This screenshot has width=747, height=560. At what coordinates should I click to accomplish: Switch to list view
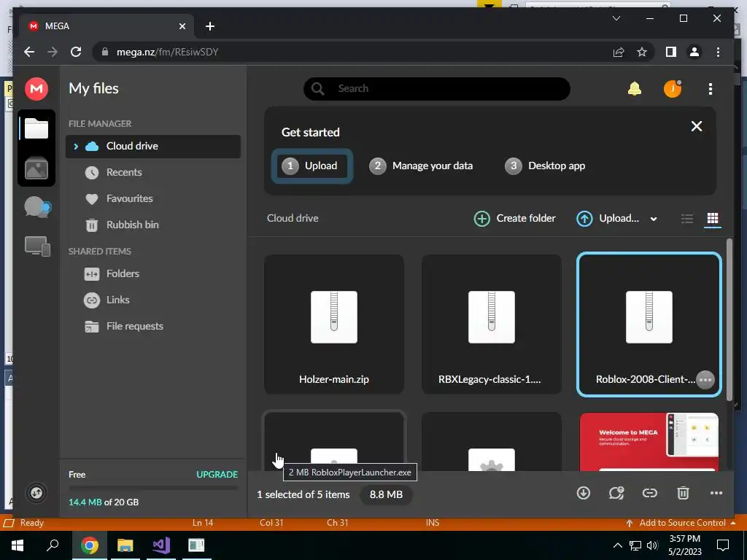(x=687, y=219)
